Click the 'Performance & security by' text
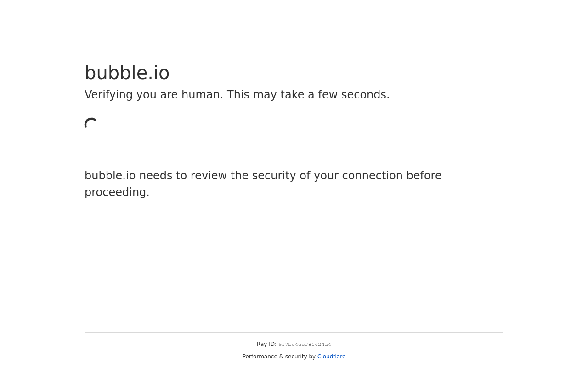 pos(279,356)
